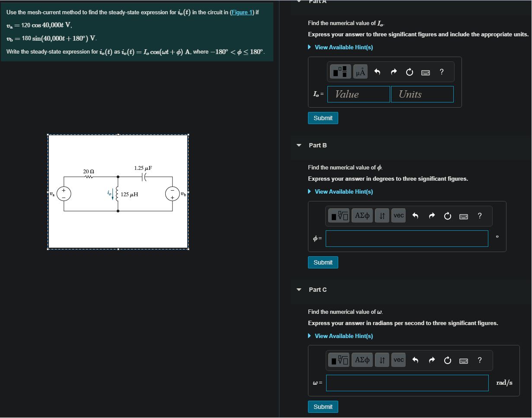Click the help question mark in Part A toolbar
The width and height of the screenshot is (532, 418).
point(442,72)
